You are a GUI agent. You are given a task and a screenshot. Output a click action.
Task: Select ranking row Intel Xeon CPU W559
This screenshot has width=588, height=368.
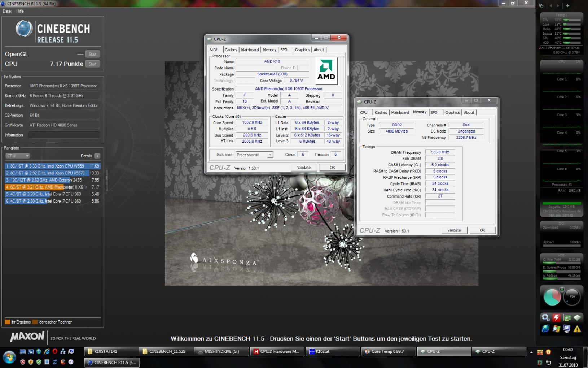53,166
